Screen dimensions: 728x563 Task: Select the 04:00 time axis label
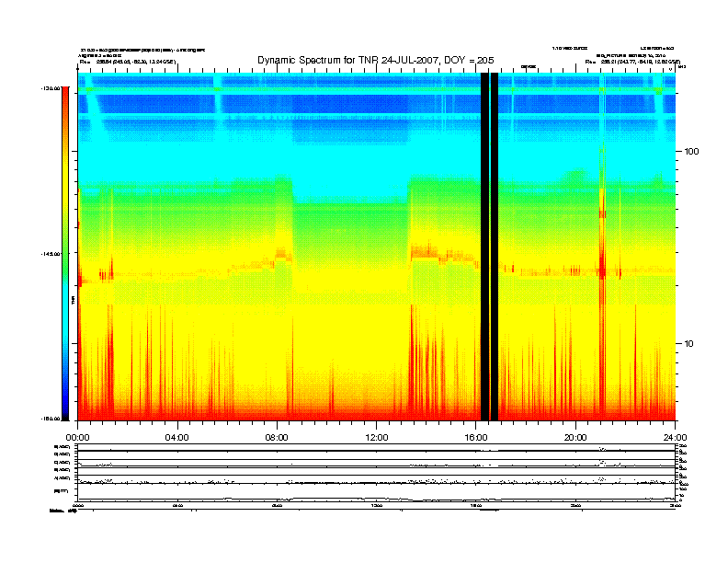click(x=177, y=438)
